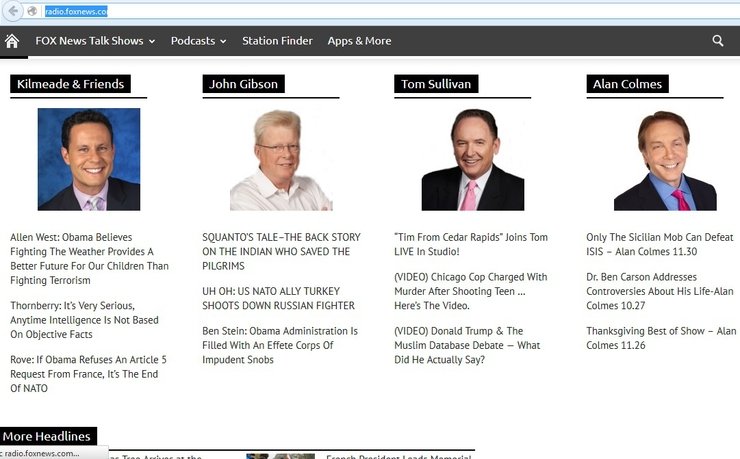This screenshot has width=740, height=459.
Task: Open Chicago Cop Charged With Murder video link
Action: pos(471,290)
